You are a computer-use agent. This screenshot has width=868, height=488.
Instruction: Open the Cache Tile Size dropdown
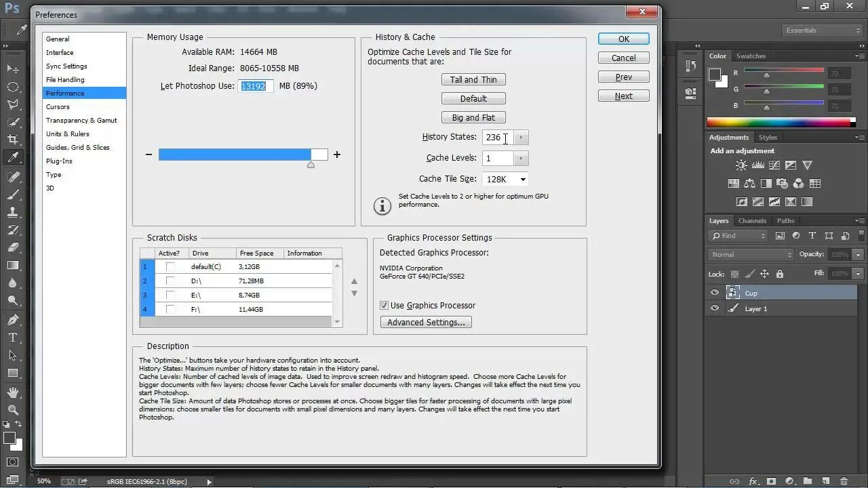tap(506, 179)
